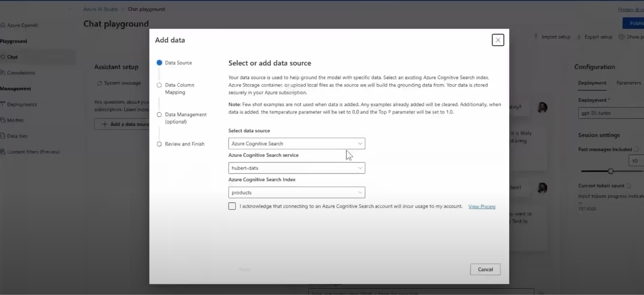Click the System message tab

pyautogui.click(x=119, y=83)
